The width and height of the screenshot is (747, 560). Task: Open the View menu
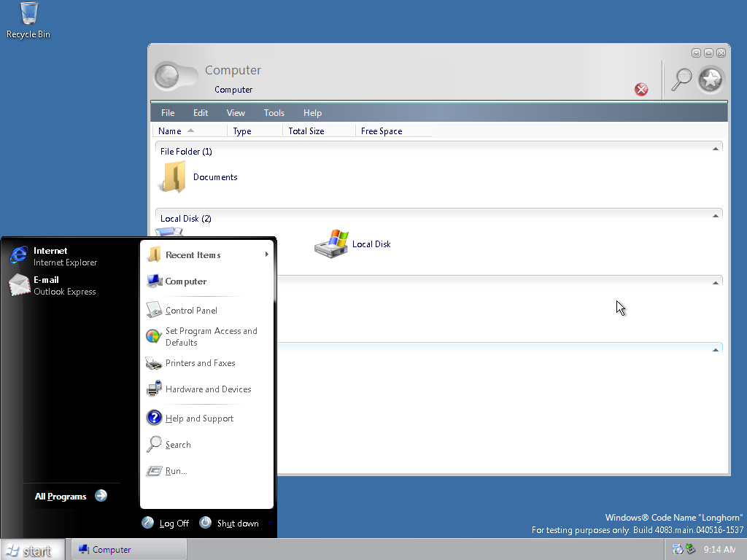pyautogui.click(x=236, y=113)
